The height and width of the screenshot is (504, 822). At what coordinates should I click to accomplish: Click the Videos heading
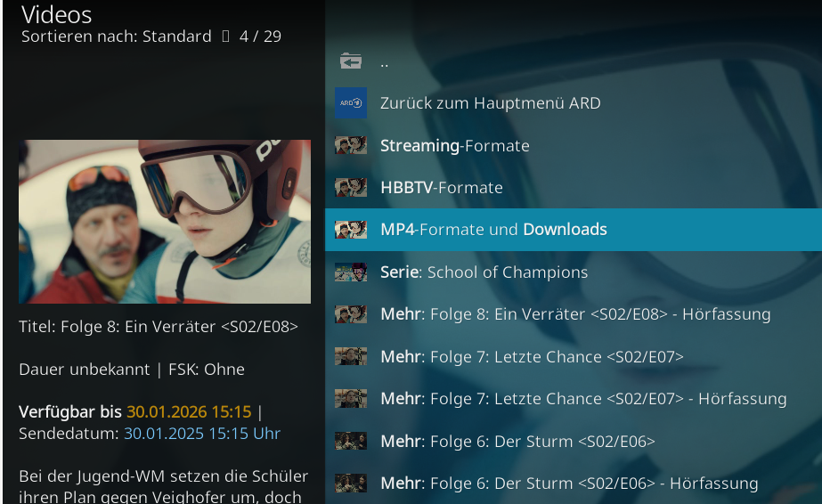pyautogui.click(x=57, y=14)
